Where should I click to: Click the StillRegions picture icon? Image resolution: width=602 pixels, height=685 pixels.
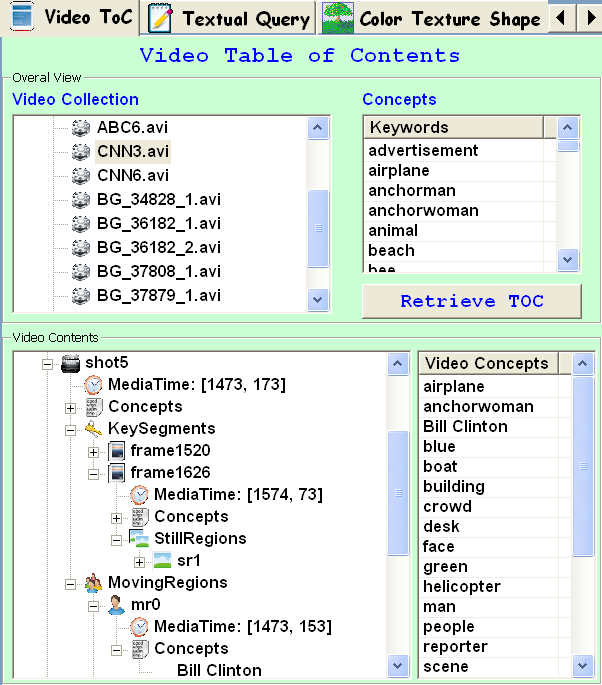click(x=139, y=539)
